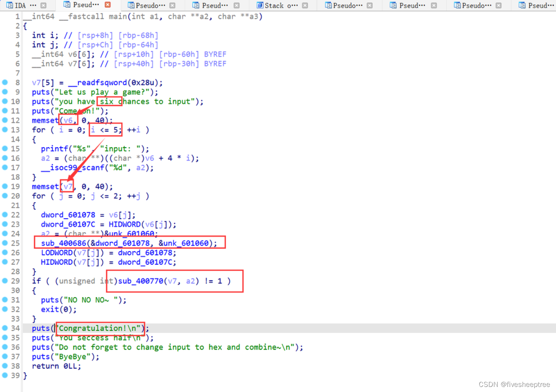Click the pseudocode icon on the rightmost tab

click(521, 5)
